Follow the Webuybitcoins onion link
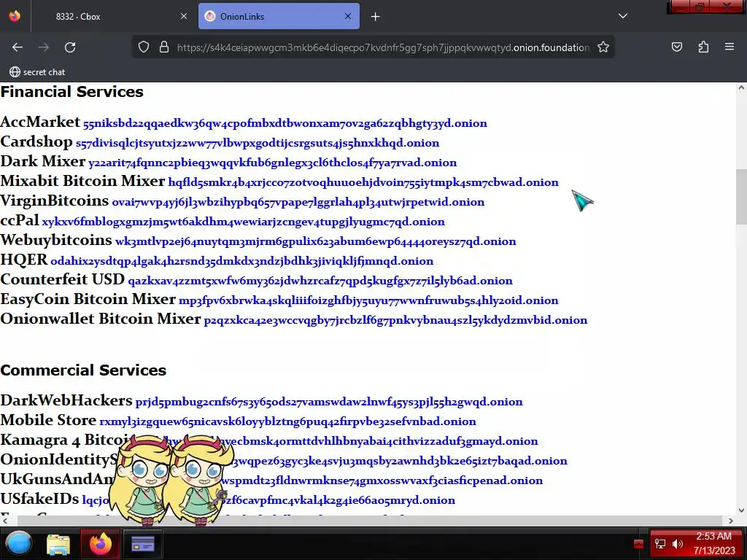This screenshot has width=747, height=560. coord(316,241)
